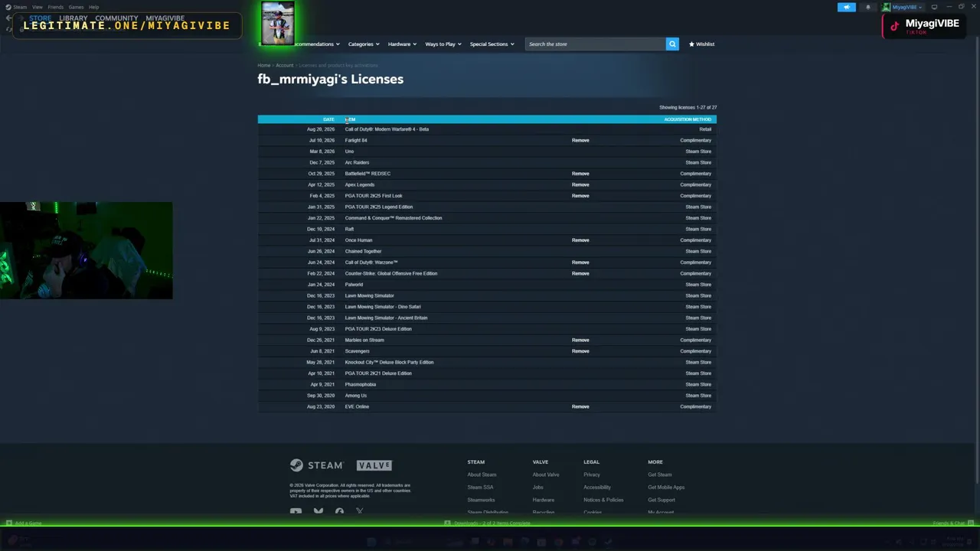
Task: Click the DATE column header
Action: click(328, 119)
